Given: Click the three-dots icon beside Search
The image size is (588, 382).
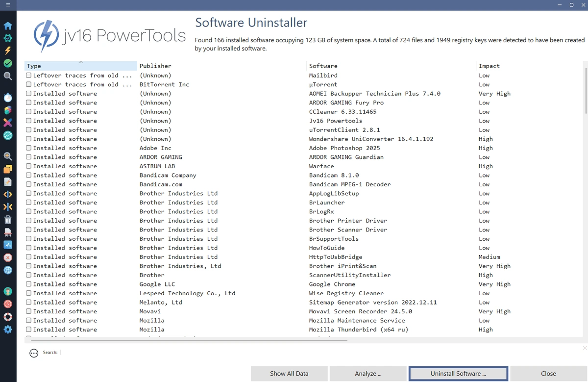Looking at the screenshot, I should coord(34,353).
